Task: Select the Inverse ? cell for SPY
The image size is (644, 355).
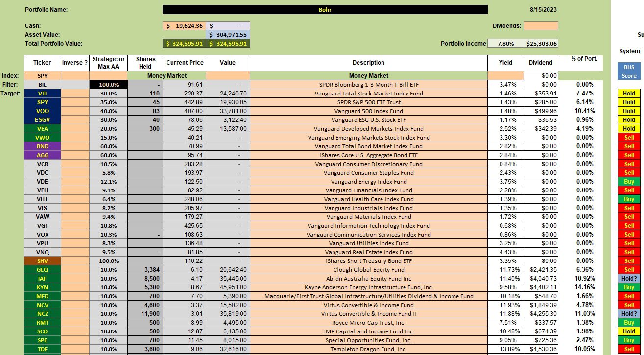Action: tap(75, 102)
